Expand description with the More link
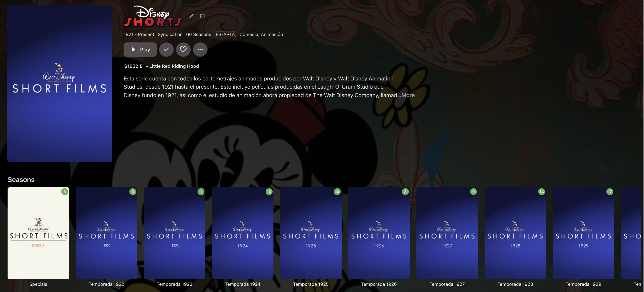The image size is (644, 292). [408, 95]
